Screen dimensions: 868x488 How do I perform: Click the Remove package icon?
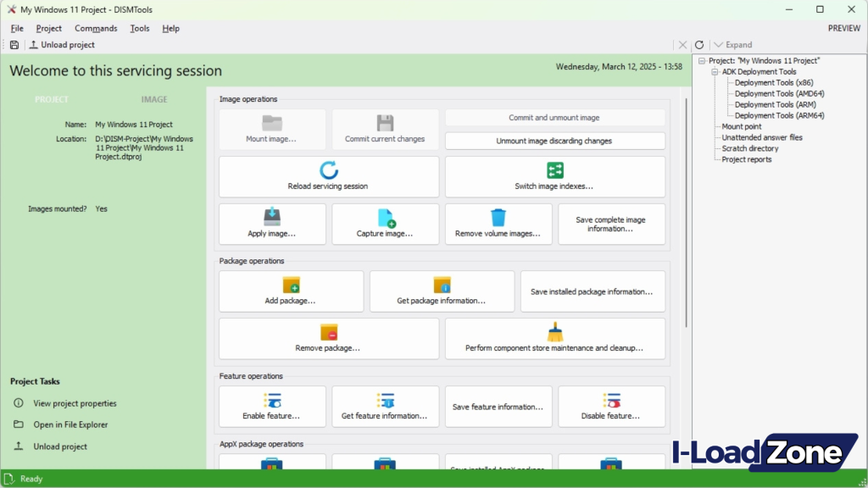click(x=329, y=332)
